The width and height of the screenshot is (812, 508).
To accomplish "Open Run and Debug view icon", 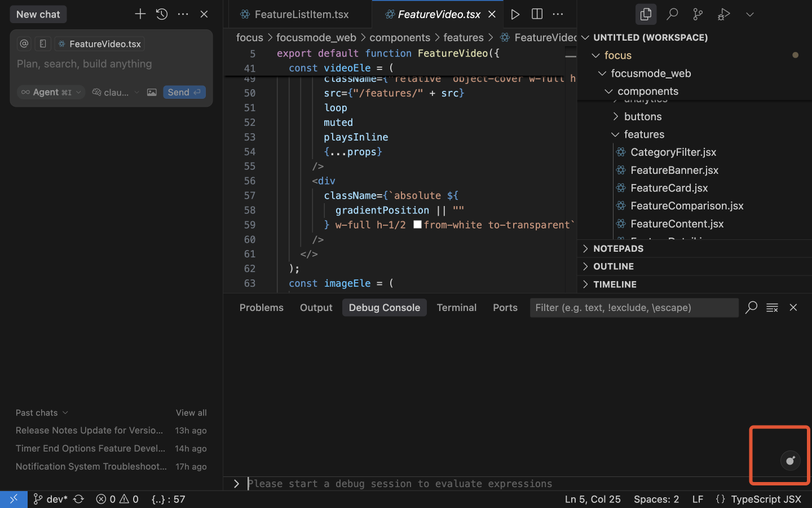I will (723, 14).
